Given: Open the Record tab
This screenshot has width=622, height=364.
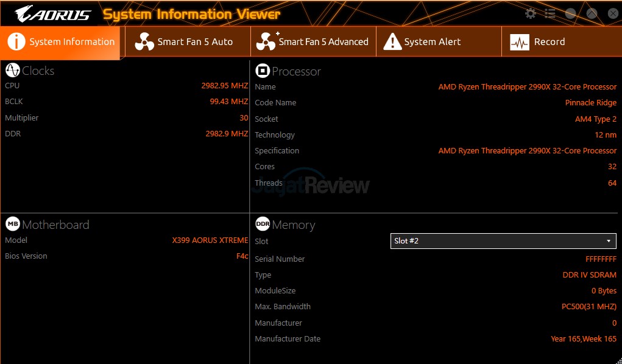Looking at the screenshot, I should point(549,42).
